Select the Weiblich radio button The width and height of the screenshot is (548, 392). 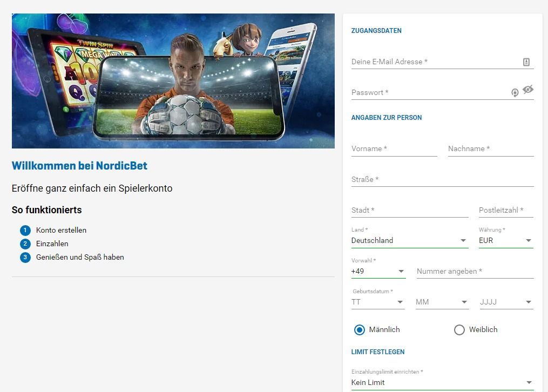(459, 330)
